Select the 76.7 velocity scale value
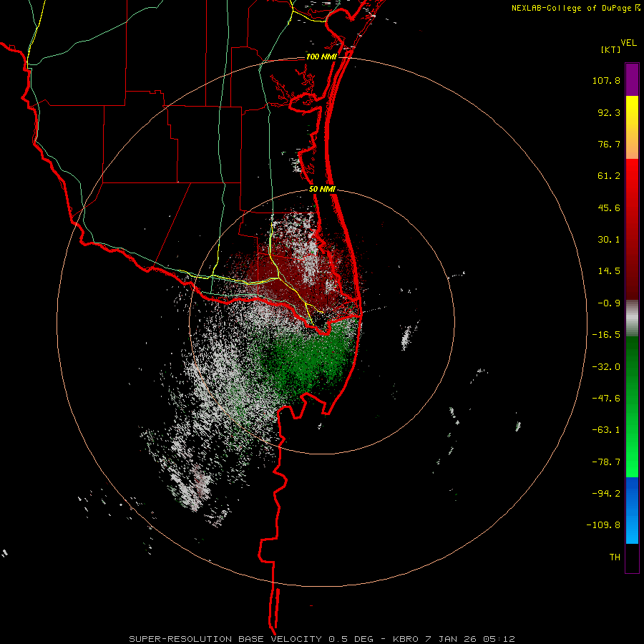644x644 pixels. click(x=609, y=144)
